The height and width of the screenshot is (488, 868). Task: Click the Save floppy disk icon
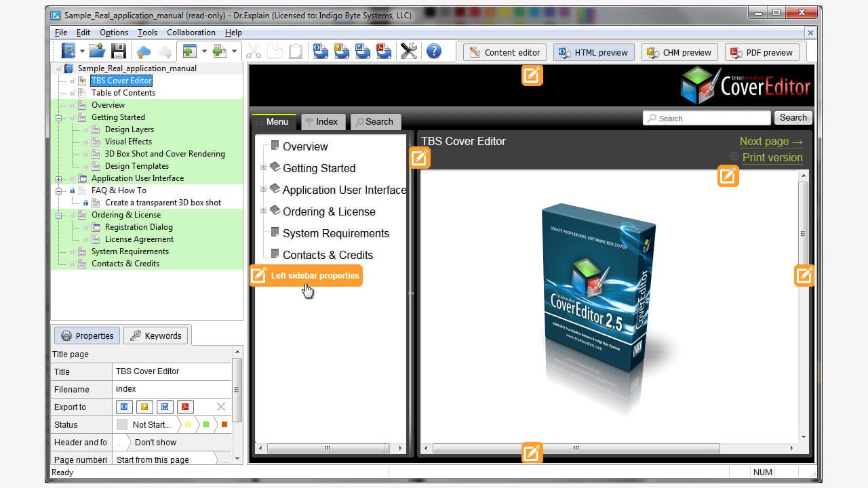(118, 52)
